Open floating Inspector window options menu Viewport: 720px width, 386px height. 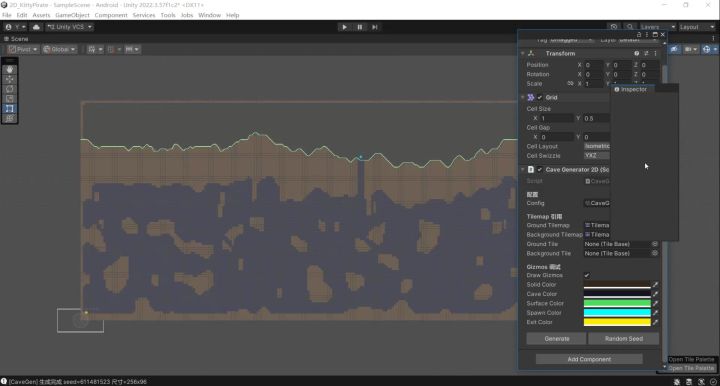[647, 34]
